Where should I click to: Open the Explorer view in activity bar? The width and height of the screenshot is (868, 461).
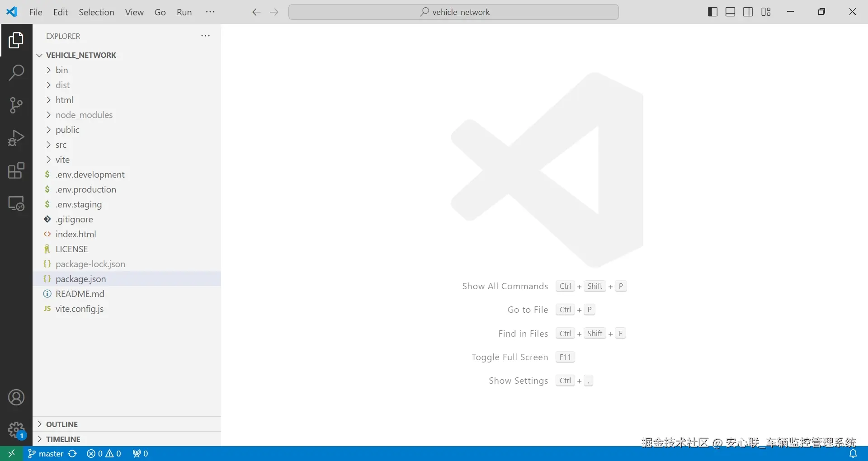(x=16, y=40)
